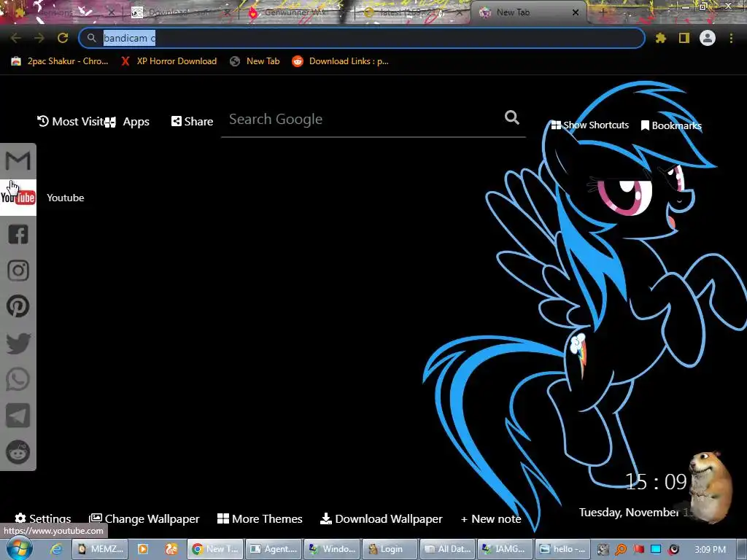Open the side panel icon in toolbar
Screen dimensions: 747x560
click(x=684, y=38)
